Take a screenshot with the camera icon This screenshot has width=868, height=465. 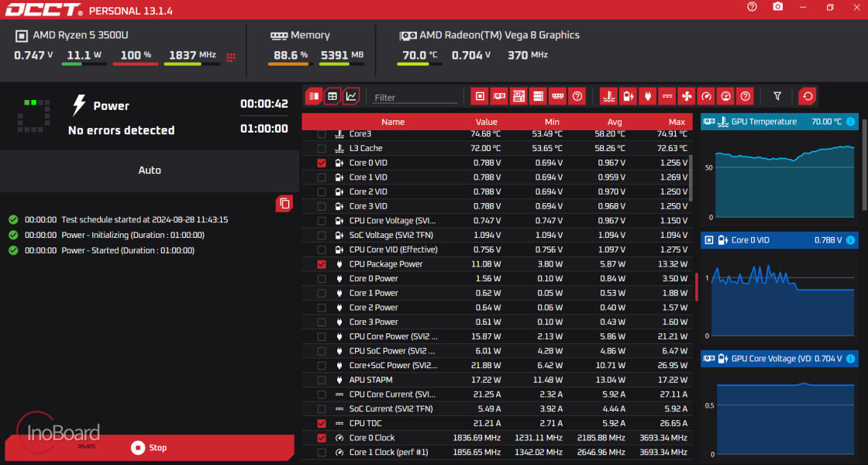coord(778,7)
